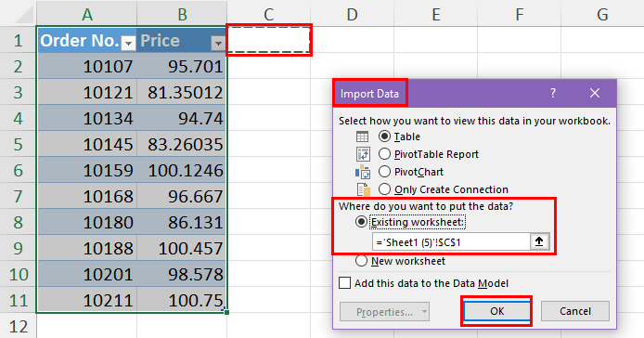Select the PivotChart radio button
This screenshot has height=338, width=644.
click(384, 172)
